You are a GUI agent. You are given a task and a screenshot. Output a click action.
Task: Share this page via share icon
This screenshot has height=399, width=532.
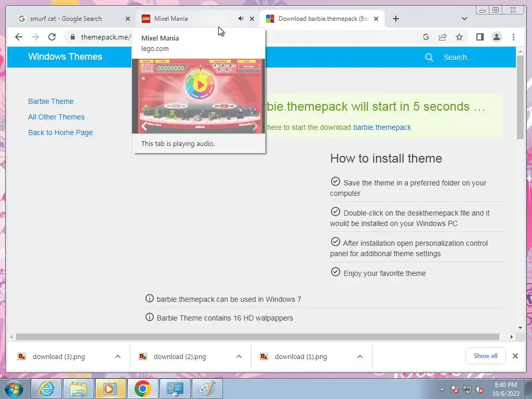click(x=443, y=37)
